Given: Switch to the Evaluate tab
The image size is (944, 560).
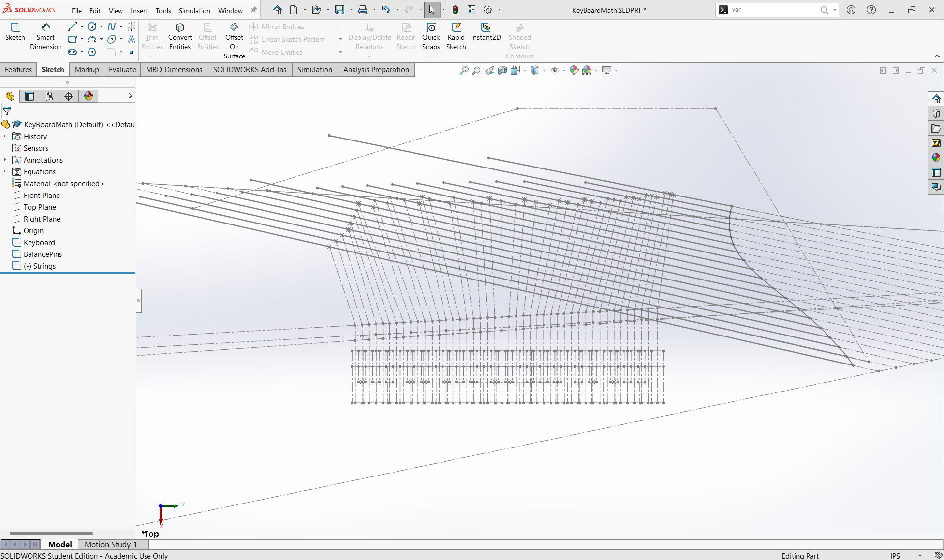Looking at the screenshot, I should [122, 70].
